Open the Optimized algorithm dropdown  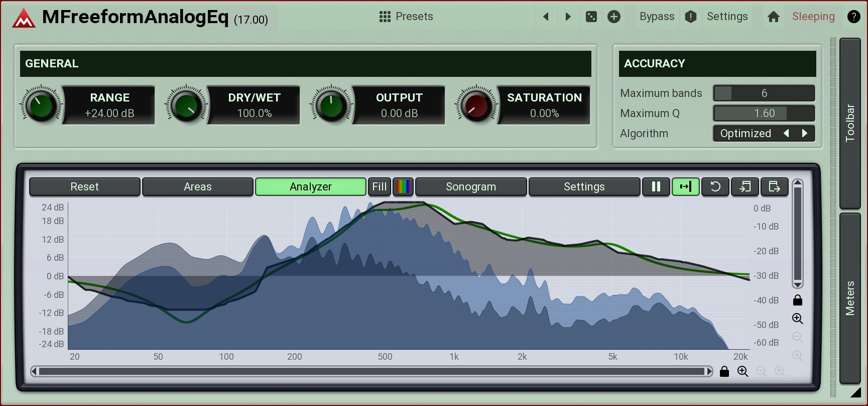pos(746,133)
